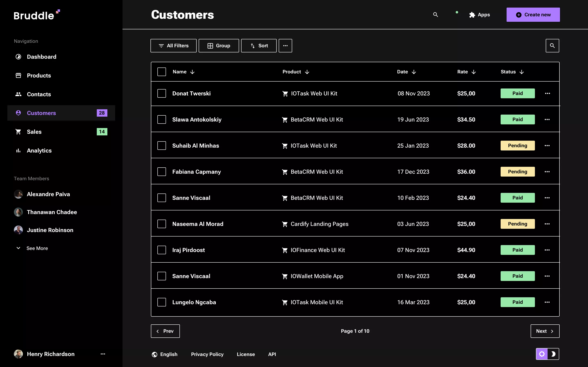Screen dimensions: 588x367
Task: Click the Create new button
Action: click(533, 14)
